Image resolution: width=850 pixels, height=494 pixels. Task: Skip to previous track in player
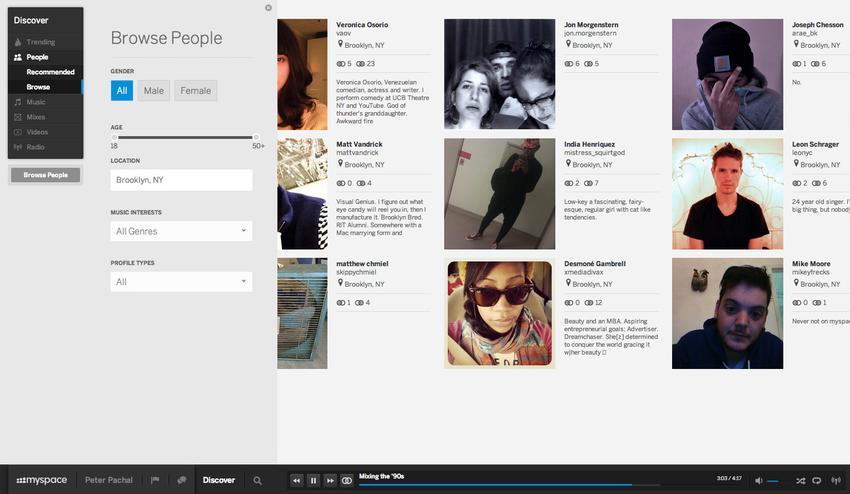pos(297,480)
